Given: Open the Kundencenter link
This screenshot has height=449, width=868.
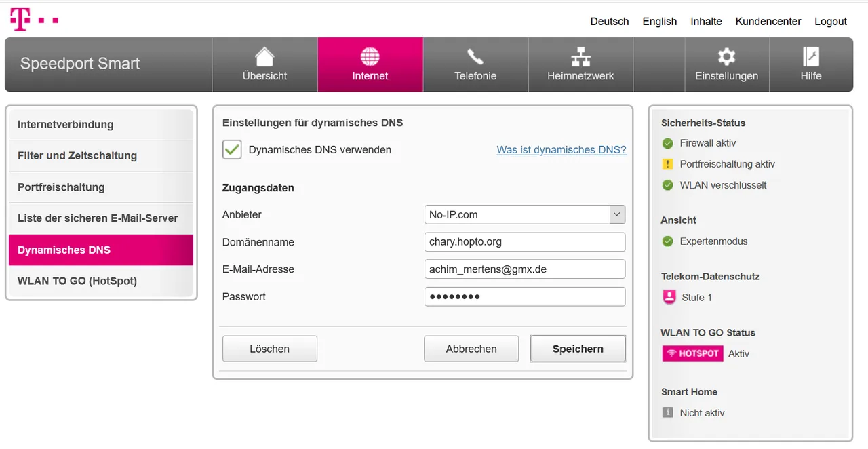Looking at the screenshot, I should coord(768,22).
